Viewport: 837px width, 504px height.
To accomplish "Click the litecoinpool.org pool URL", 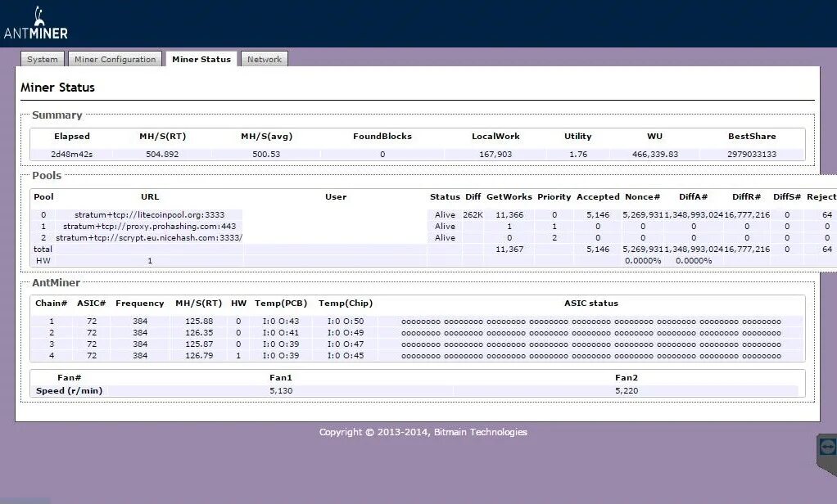I will click(149, 215).
